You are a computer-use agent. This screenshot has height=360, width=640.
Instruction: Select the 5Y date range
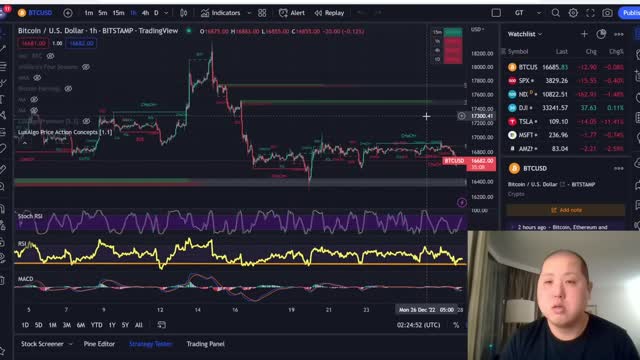(125, 325)
